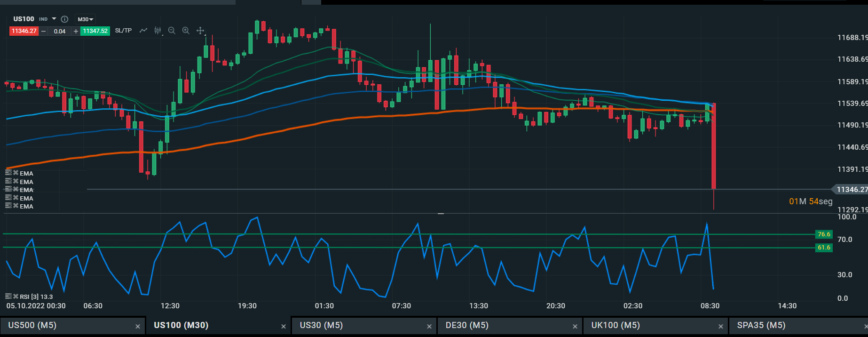Open the US100 instrument info icon
The height and width of the screenshot is (337, 868).
(65, 19)
